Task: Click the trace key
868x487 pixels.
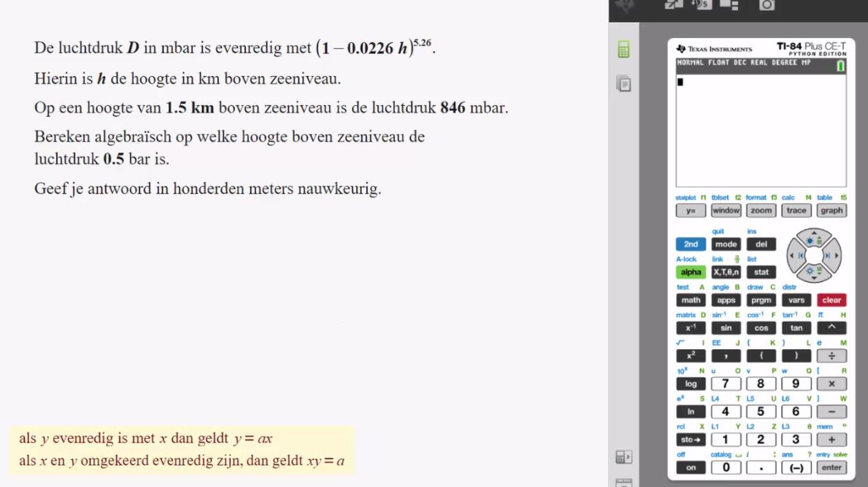Action: [x=796, y=210]
